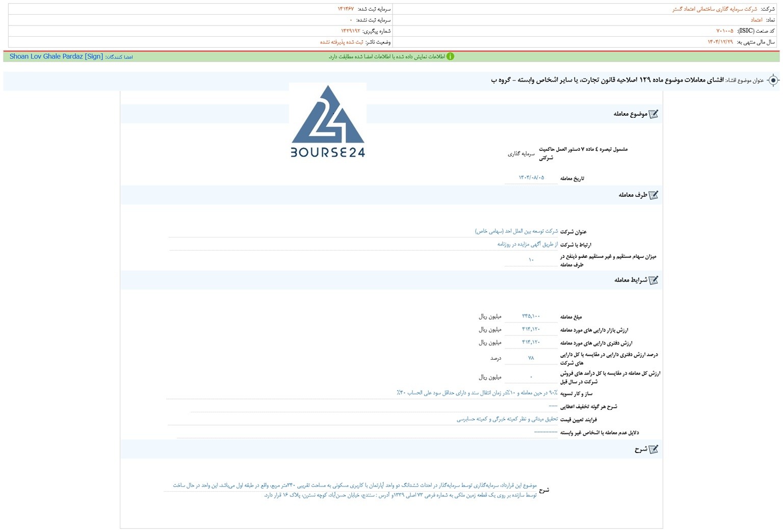Screen dimensions: 783x532
Task: Click the edit icon next to طرف معامله
Action: [x=654, y=195]
